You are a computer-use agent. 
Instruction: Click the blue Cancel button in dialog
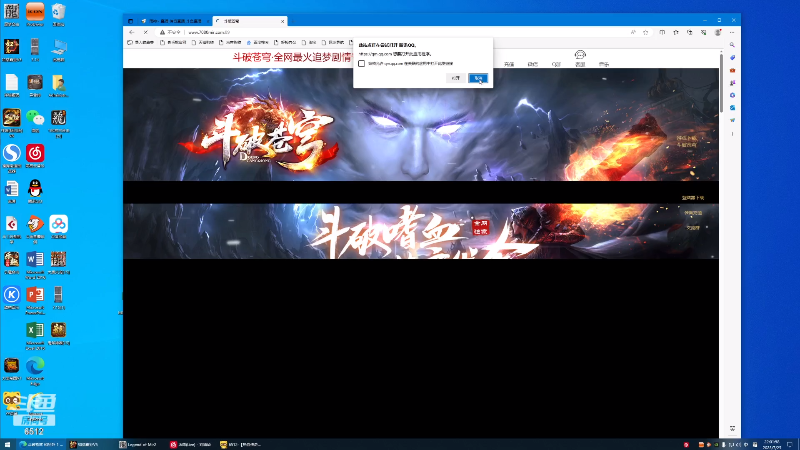click(478, 78)
